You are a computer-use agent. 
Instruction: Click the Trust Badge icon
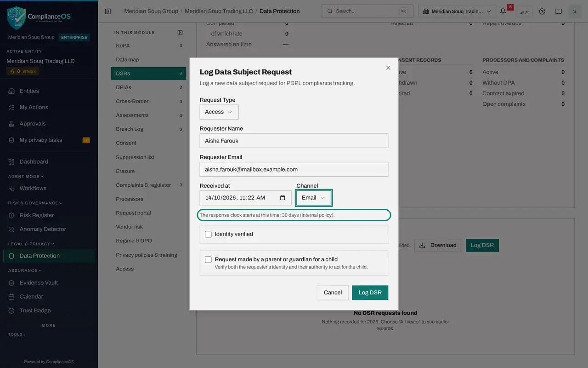coord(11,310)
